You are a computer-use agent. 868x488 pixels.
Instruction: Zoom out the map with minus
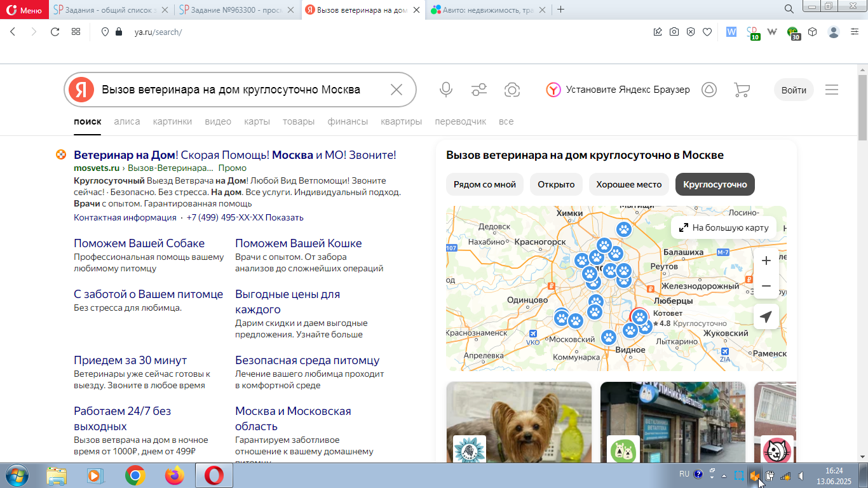(x=766, y=286)
